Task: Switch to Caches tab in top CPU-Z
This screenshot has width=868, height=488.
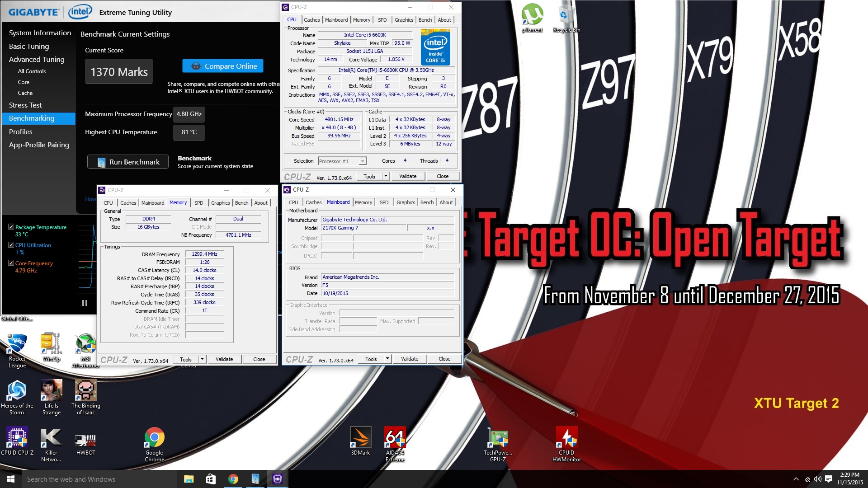Action: pyautogui.click(x=311, y=20)
